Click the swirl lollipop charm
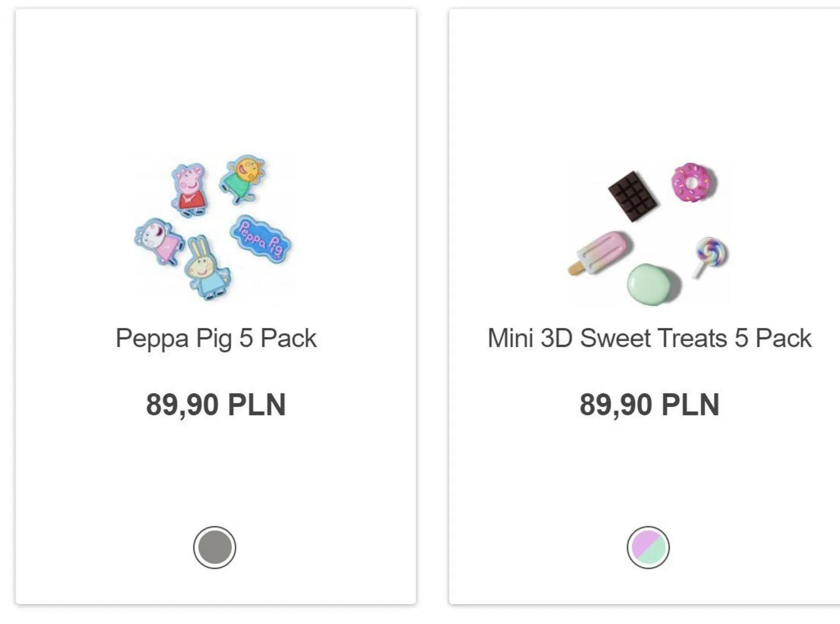Screen dimensions: 840x624 [710, 255]
